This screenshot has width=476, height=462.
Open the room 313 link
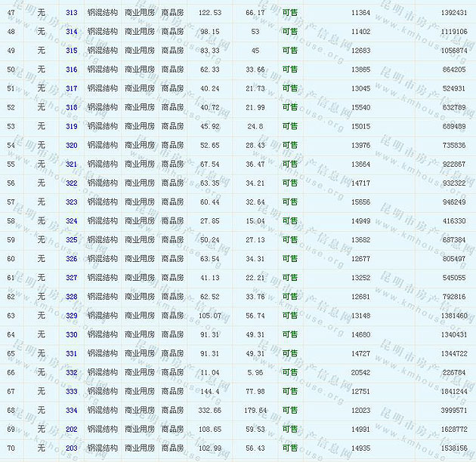[72, 13]
